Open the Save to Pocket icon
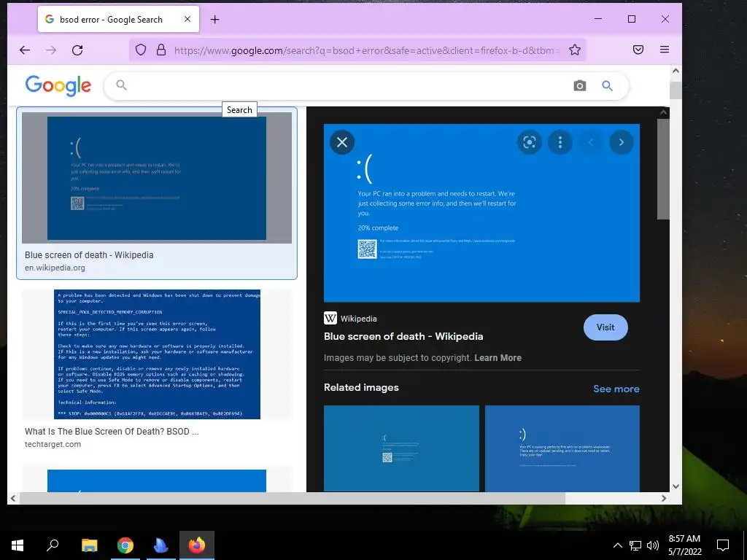Viewport: 747px width, 560px height. click(638, 50)
